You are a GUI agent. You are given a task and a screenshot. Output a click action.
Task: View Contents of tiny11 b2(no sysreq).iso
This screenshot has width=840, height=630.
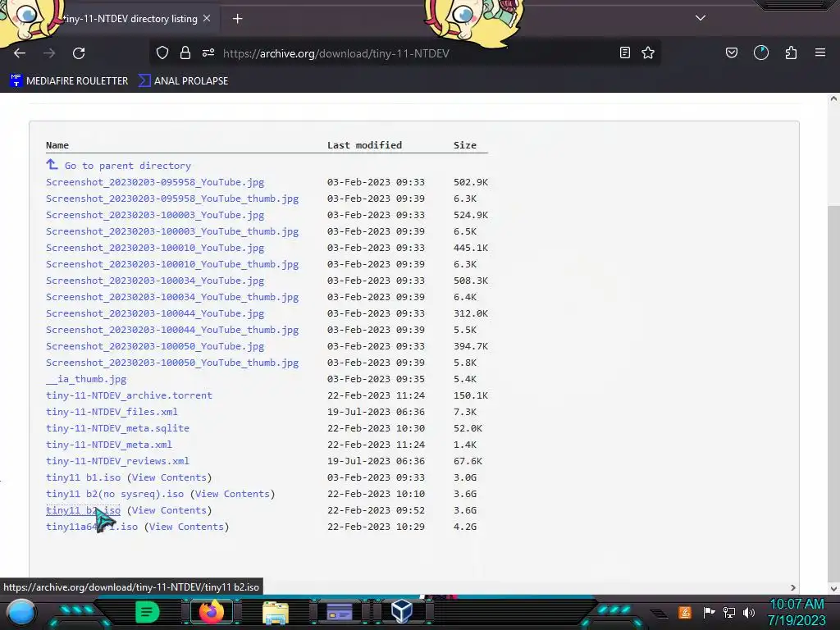(232, 494)
